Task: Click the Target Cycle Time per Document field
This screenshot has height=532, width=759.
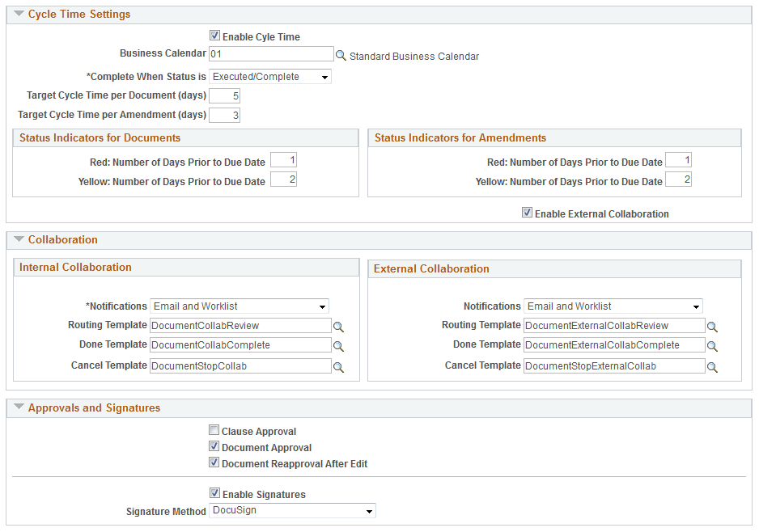Action: [224, 95]
